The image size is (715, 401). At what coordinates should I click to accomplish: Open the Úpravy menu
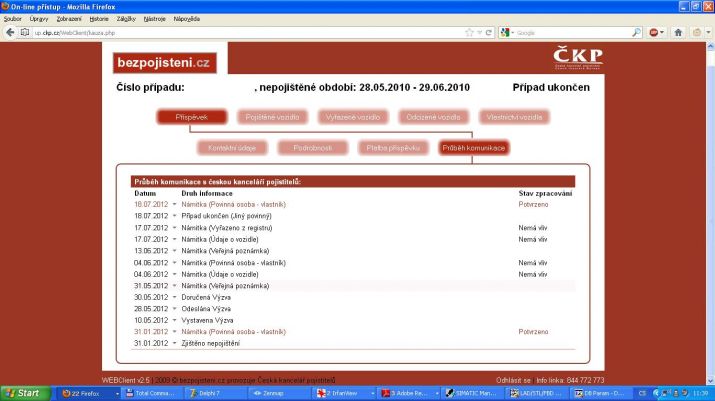pyautogui.click(x=39, y=19)
